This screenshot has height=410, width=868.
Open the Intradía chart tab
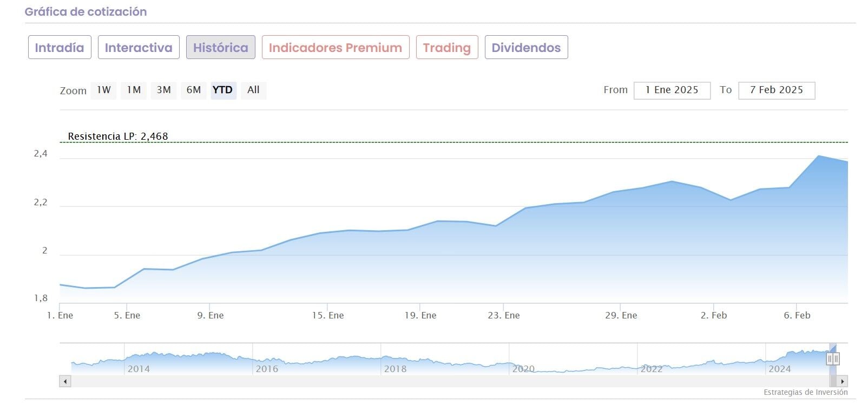60,48
